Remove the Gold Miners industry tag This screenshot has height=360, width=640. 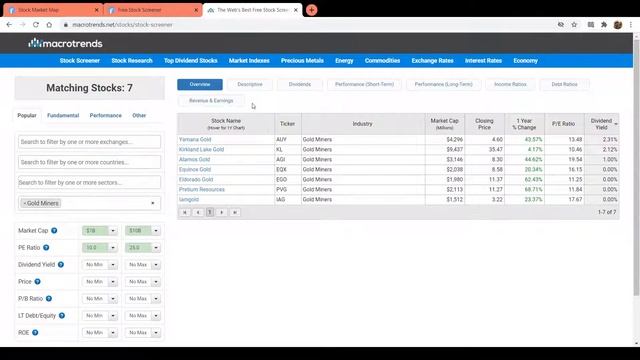(24, 203)
